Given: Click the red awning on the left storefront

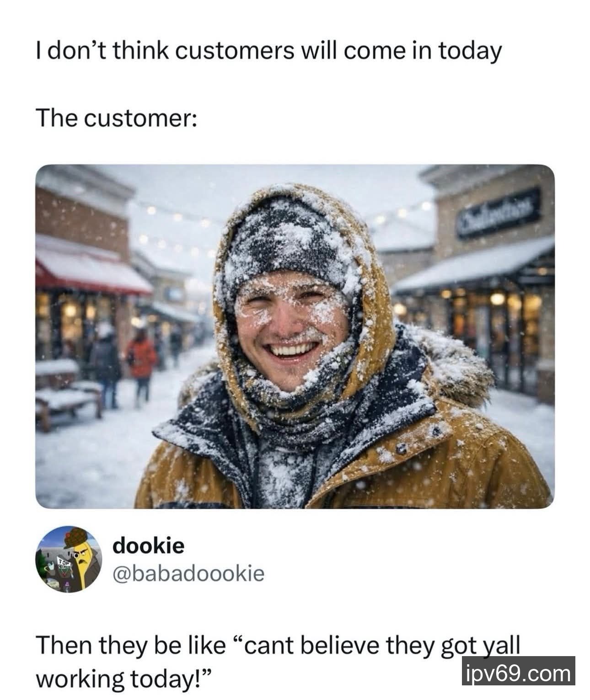Looking at the screenshot, I should [x=91, y=272].
